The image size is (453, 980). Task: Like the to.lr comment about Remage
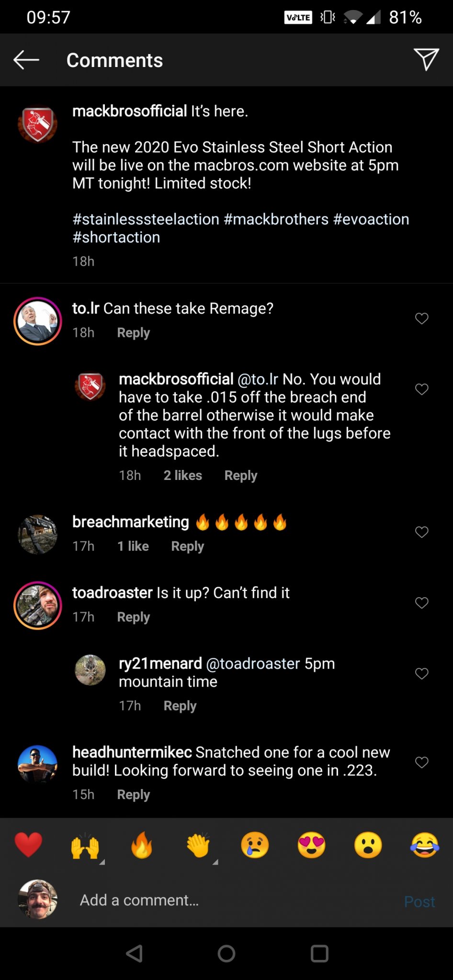click(421, 318)
